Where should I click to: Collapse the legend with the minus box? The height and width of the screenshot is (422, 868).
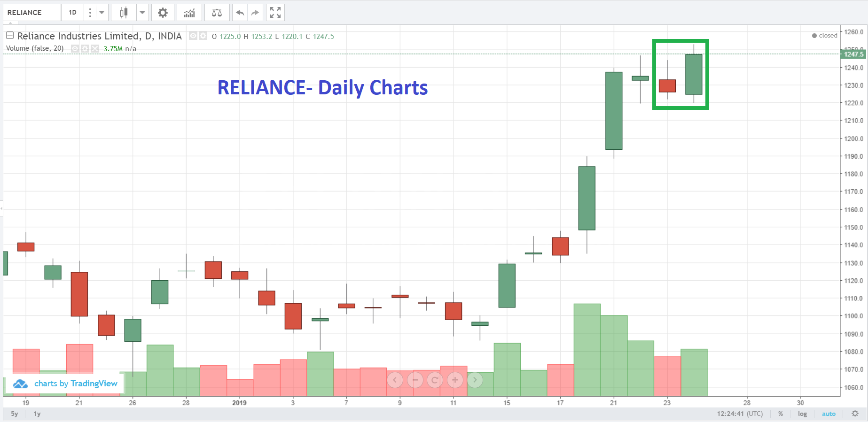click(x=9, y=35)
